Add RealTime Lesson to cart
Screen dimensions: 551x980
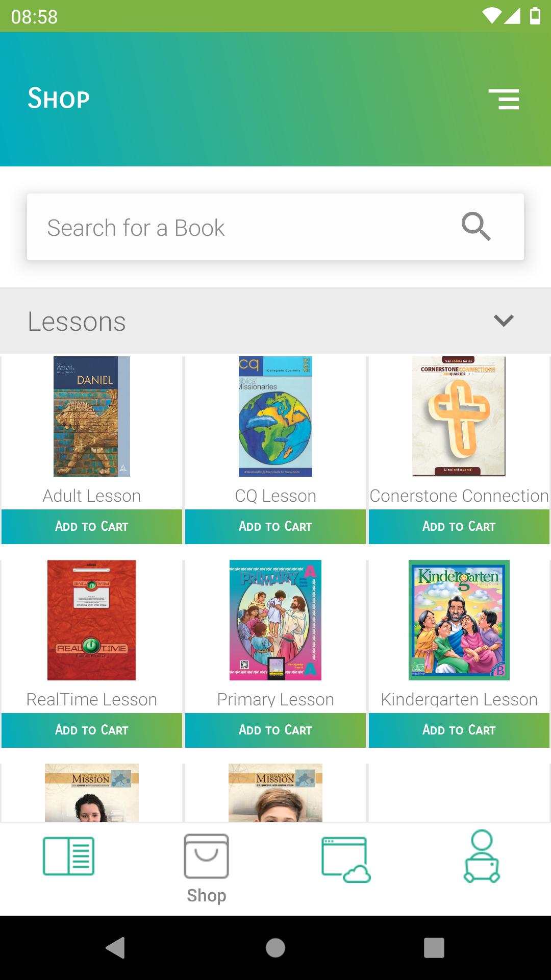pyautogui.click(x=92, y=730)
